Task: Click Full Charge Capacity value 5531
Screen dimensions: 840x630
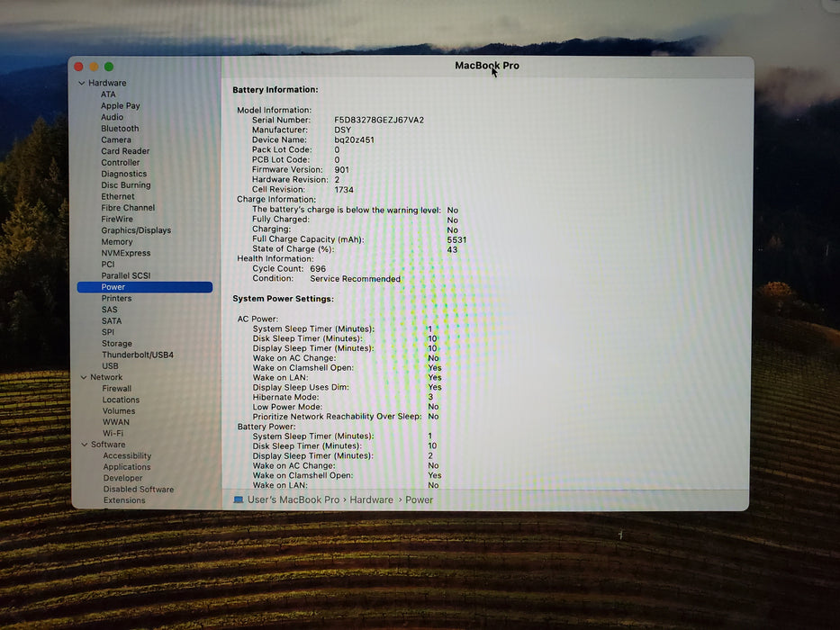Action: (457, 240)
